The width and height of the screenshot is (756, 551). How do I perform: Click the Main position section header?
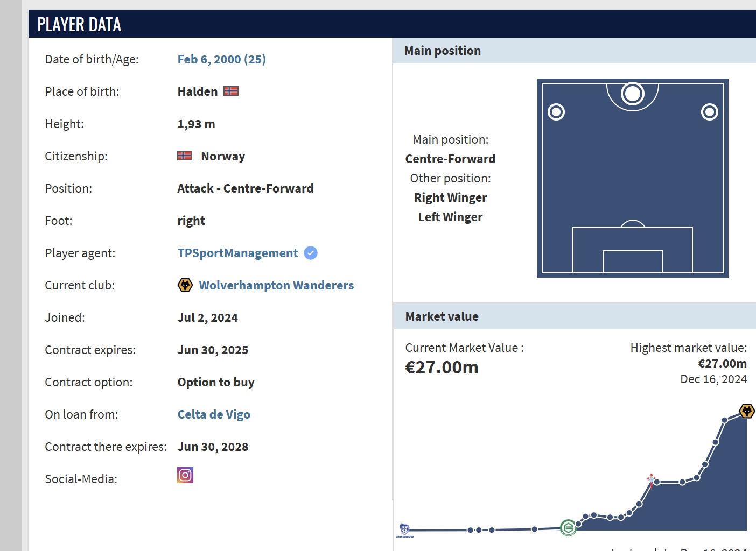(x=443, y=51)
